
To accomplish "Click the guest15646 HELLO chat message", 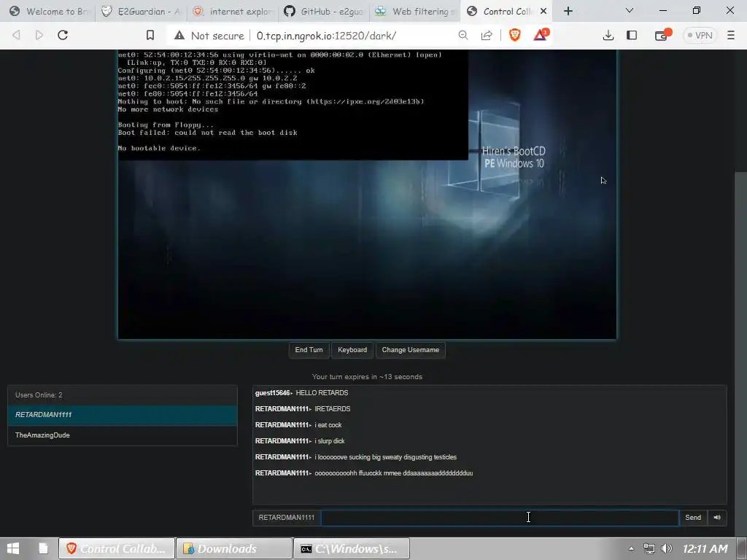I will click(301, 393).
